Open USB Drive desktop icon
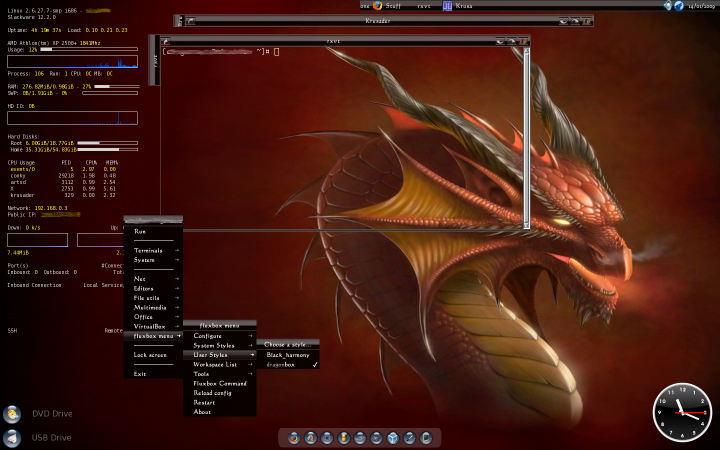Screen dimensions: 720x450 tap(12, 438)
